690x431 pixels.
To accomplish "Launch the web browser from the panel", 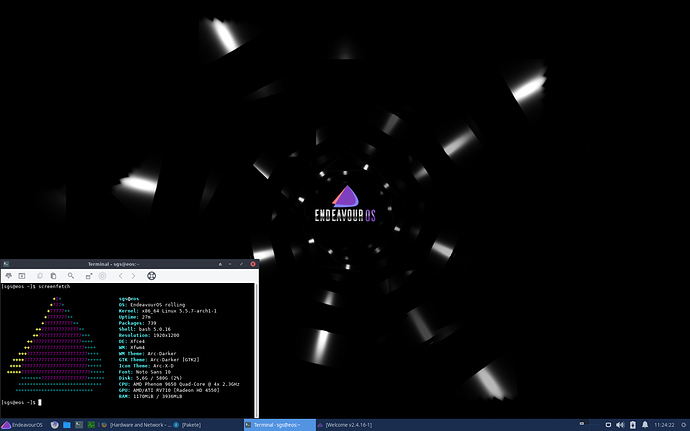I will 55,425.
